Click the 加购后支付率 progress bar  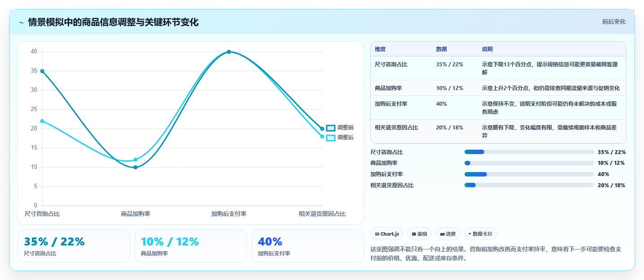tap(529, 174)
